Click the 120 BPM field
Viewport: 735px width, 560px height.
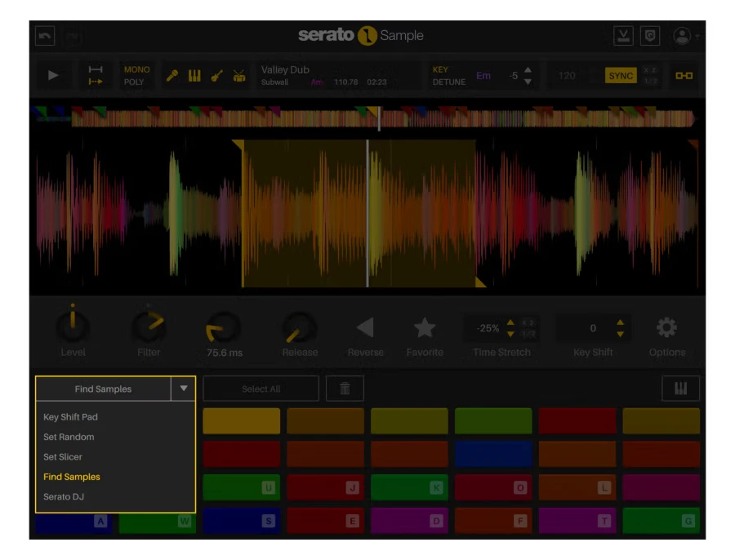tap(567, 75)
